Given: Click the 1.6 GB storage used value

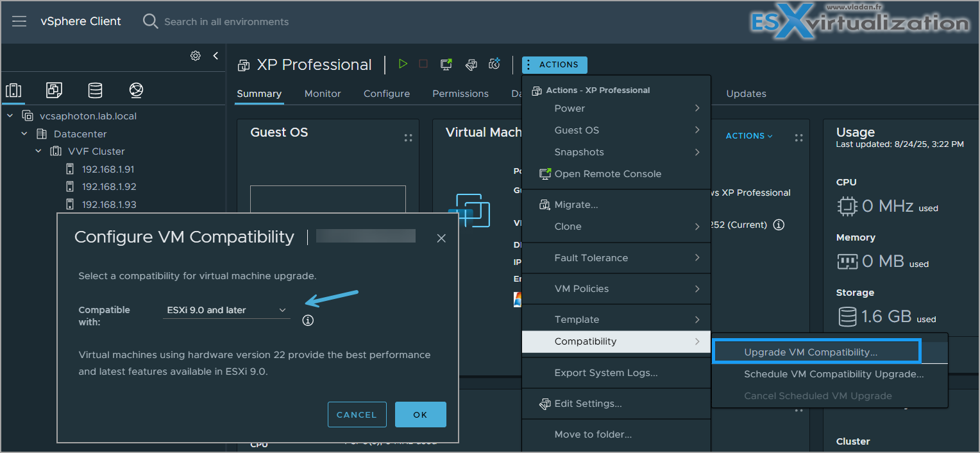Looking at the screenshot, I should point(888,316).
